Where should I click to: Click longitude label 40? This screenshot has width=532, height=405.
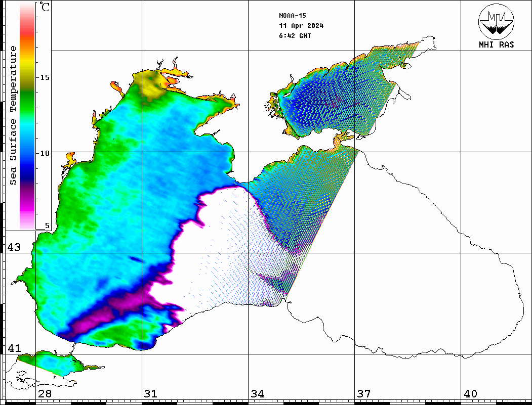tap(470, 394)
